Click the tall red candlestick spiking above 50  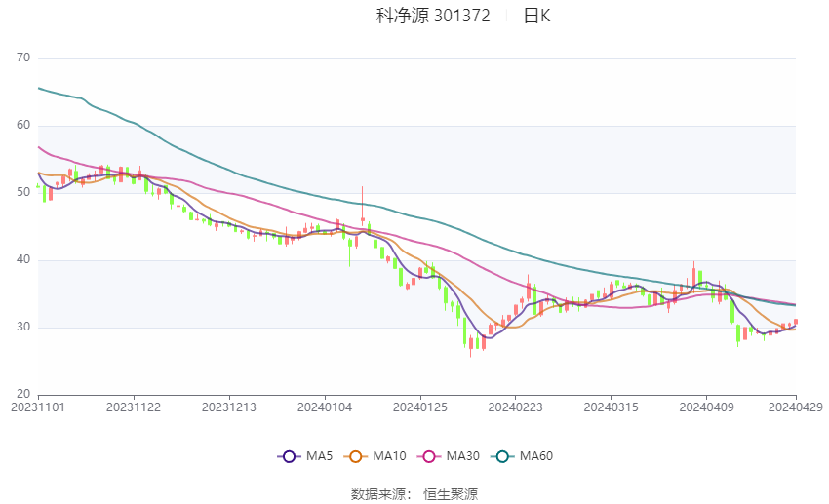362,206
